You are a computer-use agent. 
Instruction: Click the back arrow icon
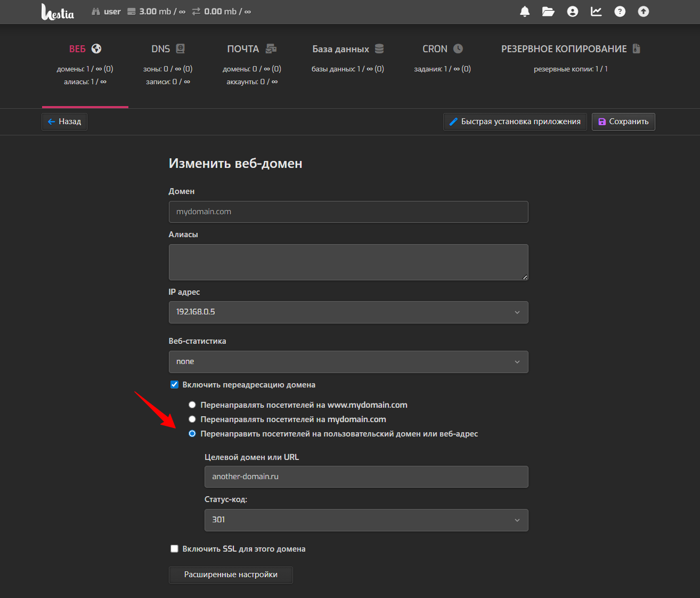pos(52,122)
